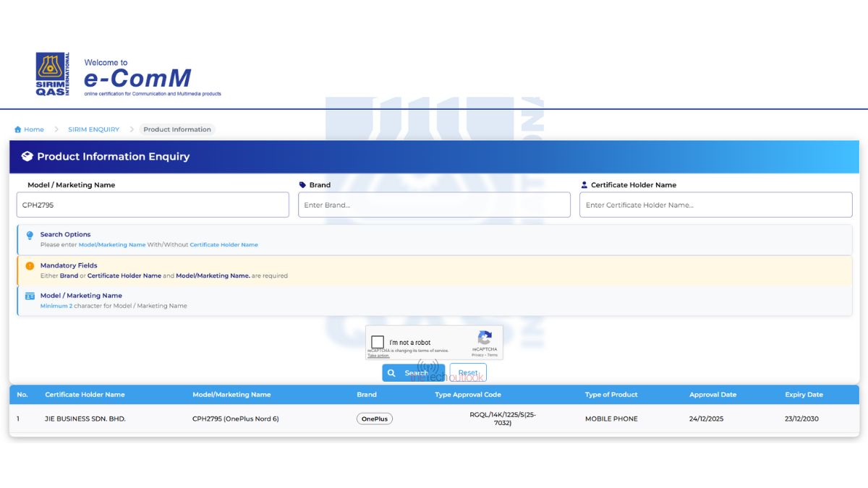
Task: Click the lightbulb icon in Search Options
Action: click(x=30, y=236)
